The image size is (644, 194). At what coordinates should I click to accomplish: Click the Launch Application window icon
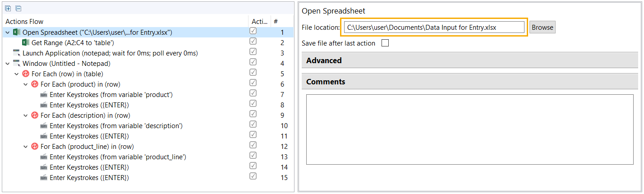click(x=17, y=53)
